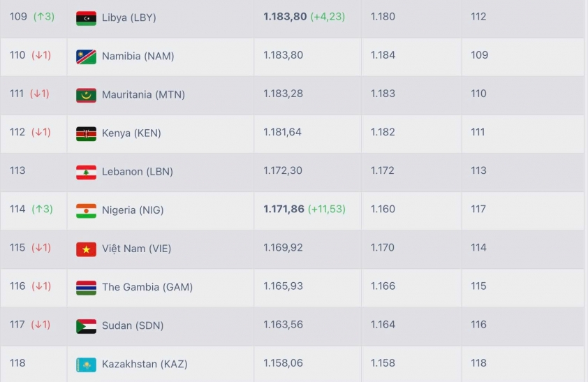The height and width of the screenshot is (382, 588).
Task: Click the Kenya flag icon
Action: (86, 133)
